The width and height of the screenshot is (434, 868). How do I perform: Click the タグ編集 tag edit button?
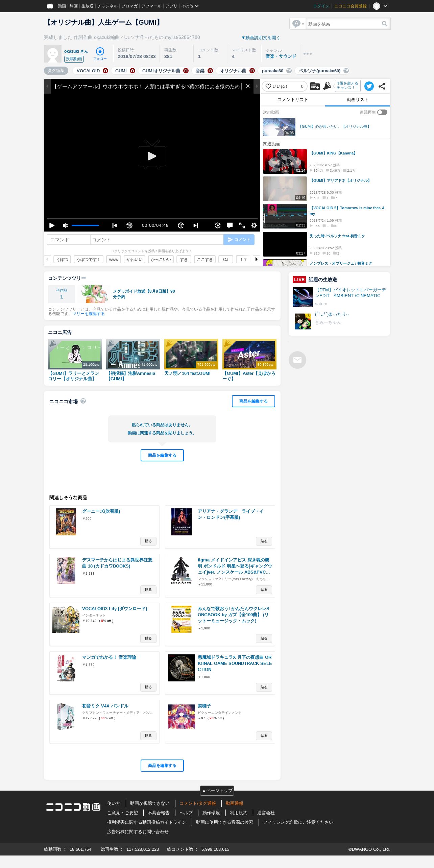(x=56, y=71)
